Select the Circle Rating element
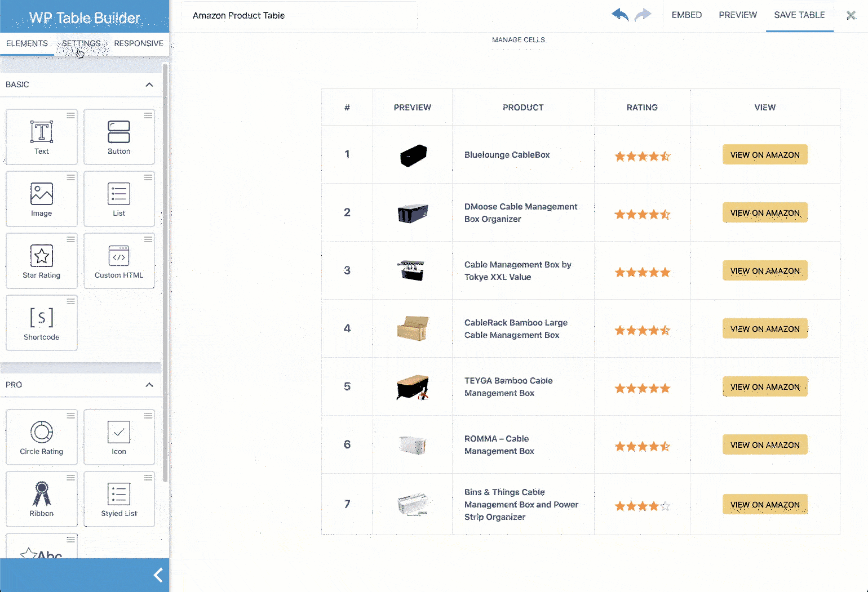This screenshot has height=592, width=868. (x=42, y=437)
